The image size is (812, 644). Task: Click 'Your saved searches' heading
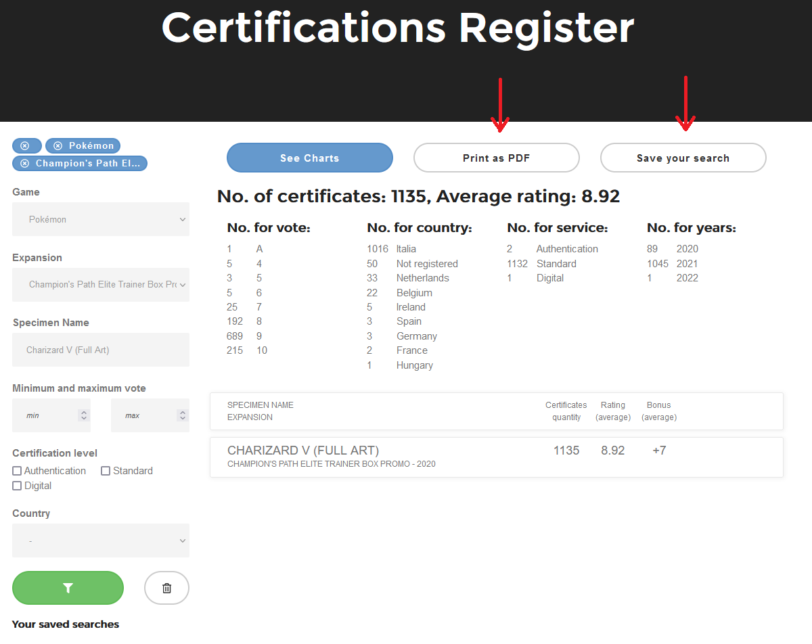point(66,624)
